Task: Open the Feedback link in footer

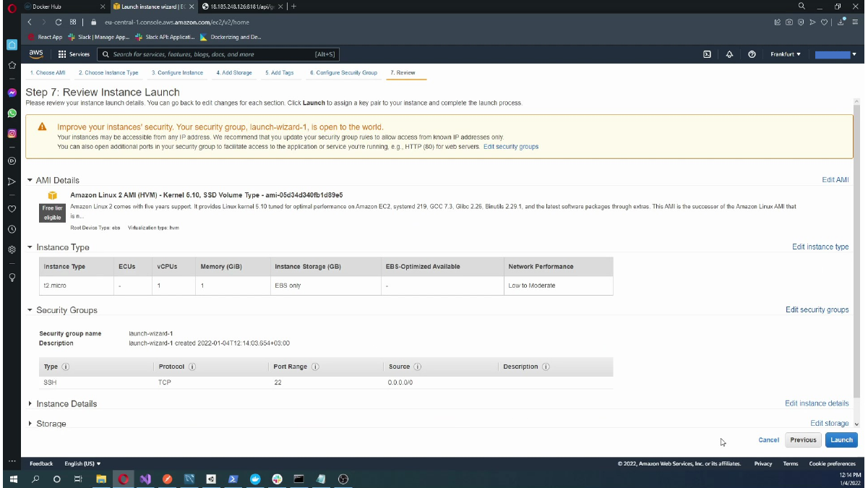Action: point(41,464)
